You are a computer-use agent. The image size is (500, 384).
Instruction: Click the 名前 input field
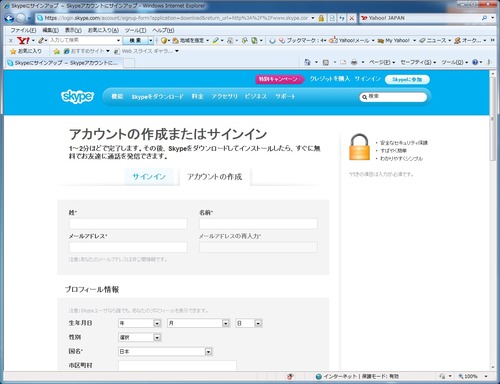(258, 224)
